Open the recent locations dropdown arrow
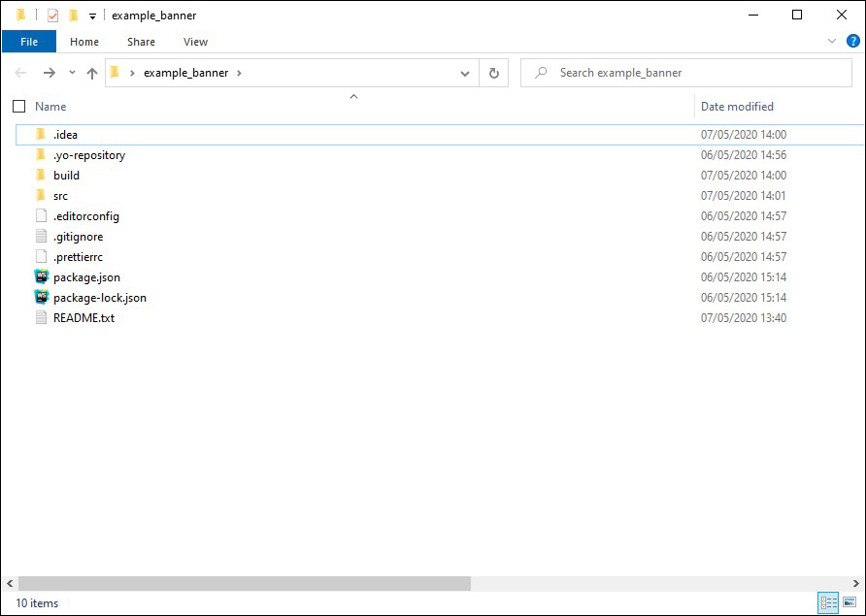866x616 pixels. click(x=72, y=73)
